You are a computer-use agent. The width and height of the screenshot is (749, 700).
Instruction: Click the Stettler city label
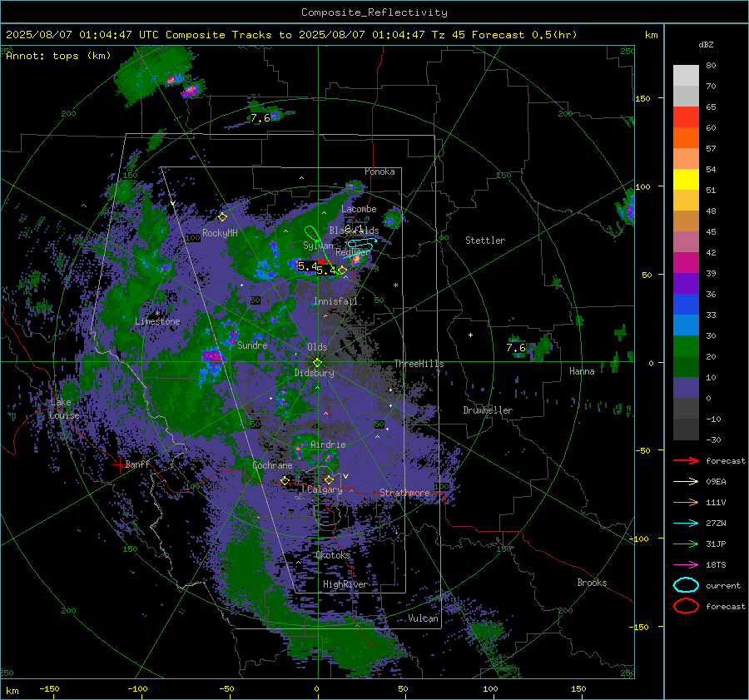(x=485, y=241)
